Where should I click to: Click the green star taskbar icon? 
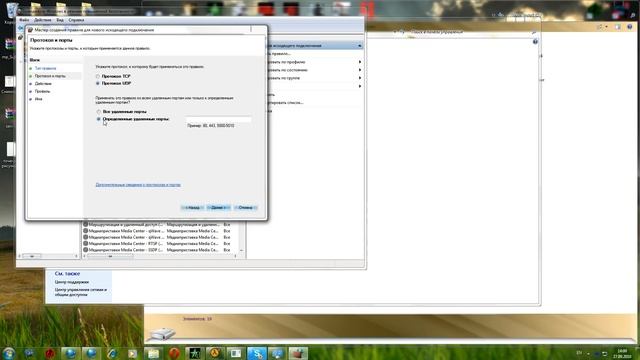click(x=194, y=353)
